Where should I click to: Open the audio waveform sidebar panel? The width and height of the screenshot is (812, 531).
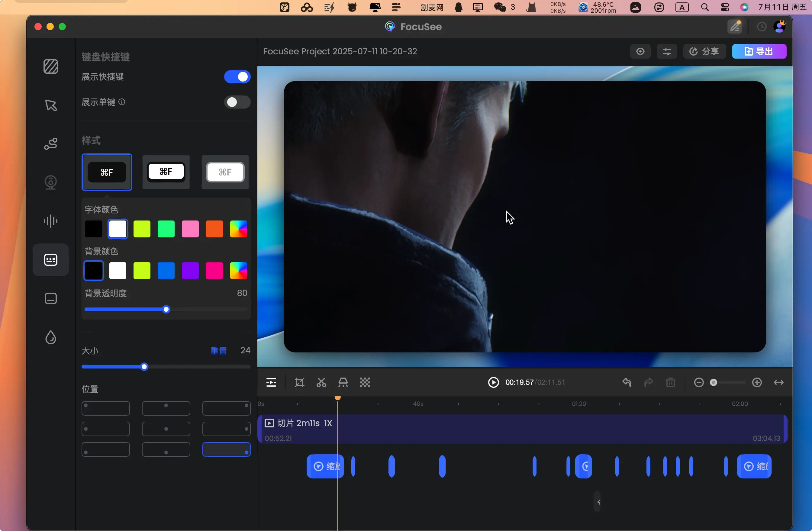click(51, 221)
